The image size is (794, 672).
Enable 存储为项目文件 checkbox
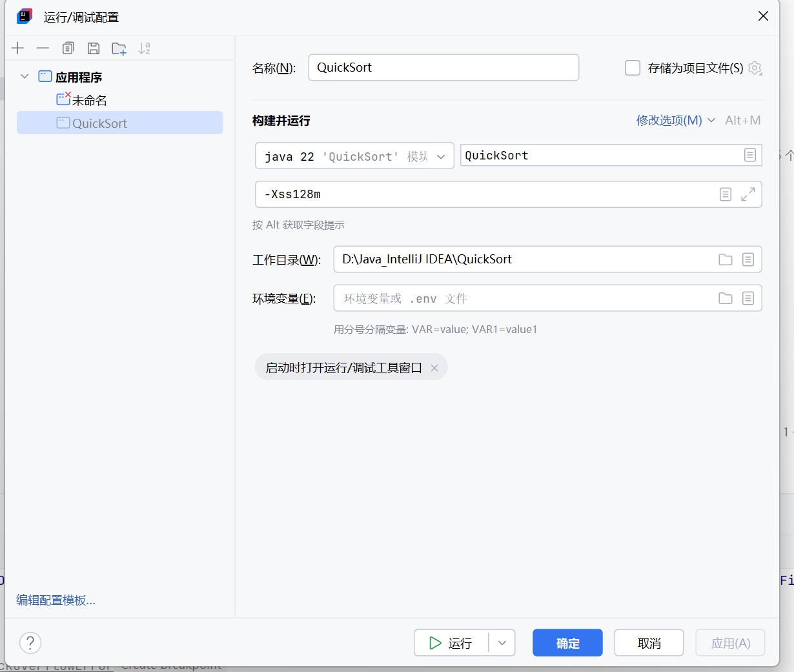click(x=633, y=68)
